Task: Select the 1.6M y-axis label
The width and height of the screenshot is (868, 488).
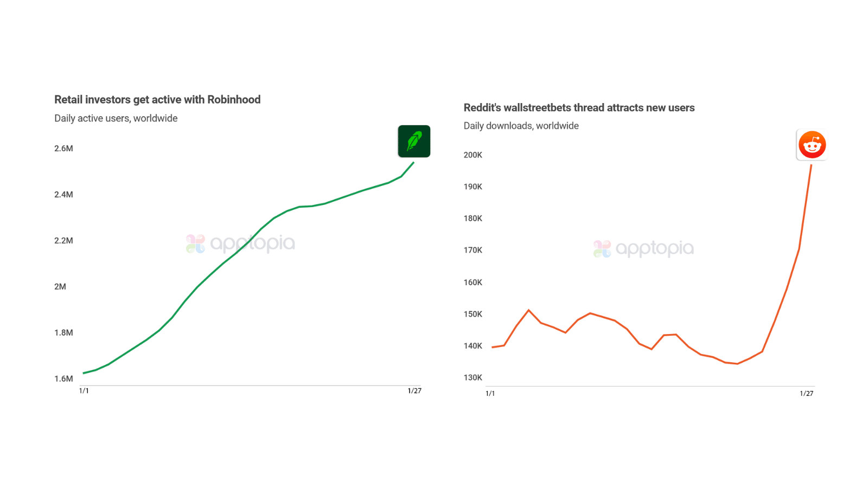Action: [x=63, y=379]
